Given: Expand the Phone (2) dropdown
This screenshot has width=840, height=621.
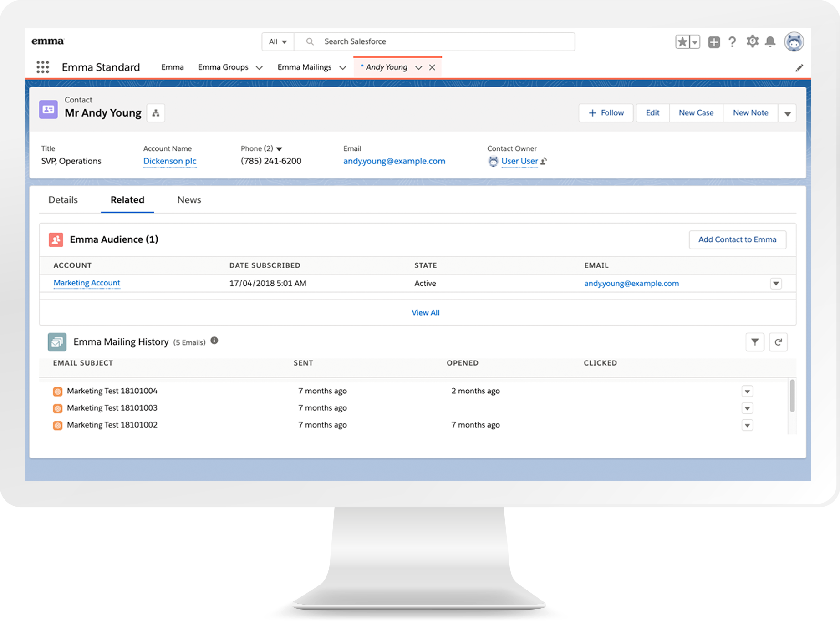Looking at the screenshot, I should coord(280,149).
